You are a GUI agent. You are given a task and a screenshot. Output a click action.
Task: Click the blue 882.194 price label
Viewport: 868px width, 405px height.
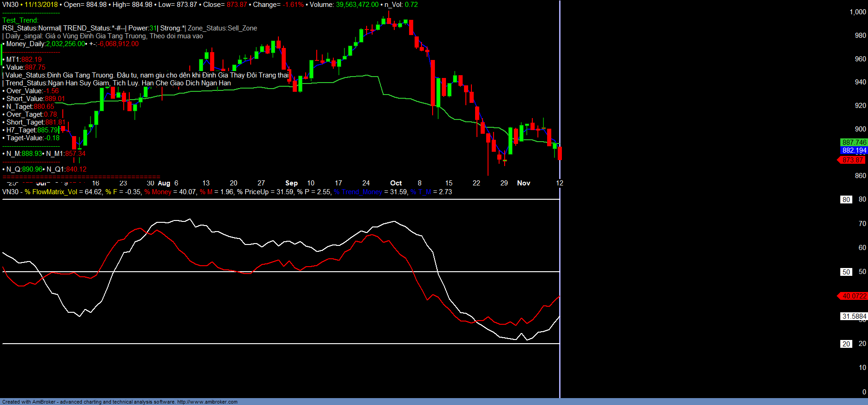tap(854, 150)
